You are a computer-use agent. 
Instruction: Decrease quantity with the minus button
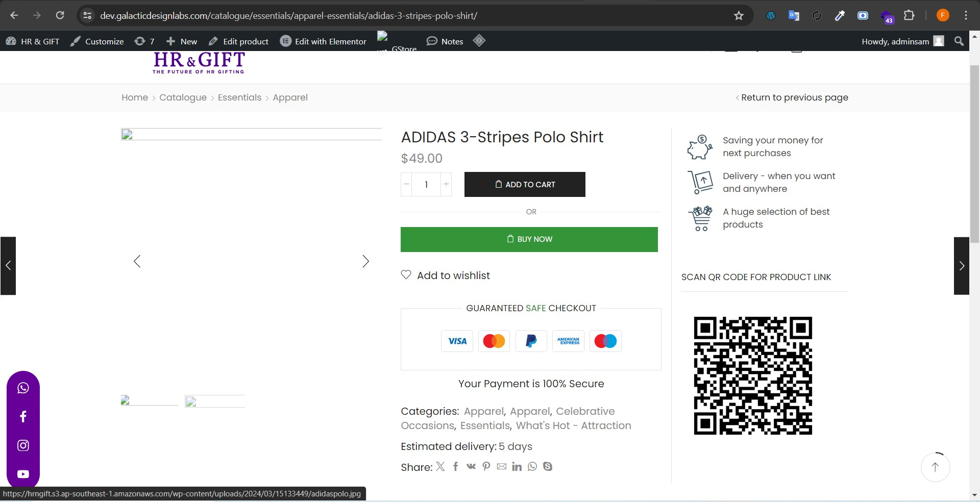[x=407, y=184]
